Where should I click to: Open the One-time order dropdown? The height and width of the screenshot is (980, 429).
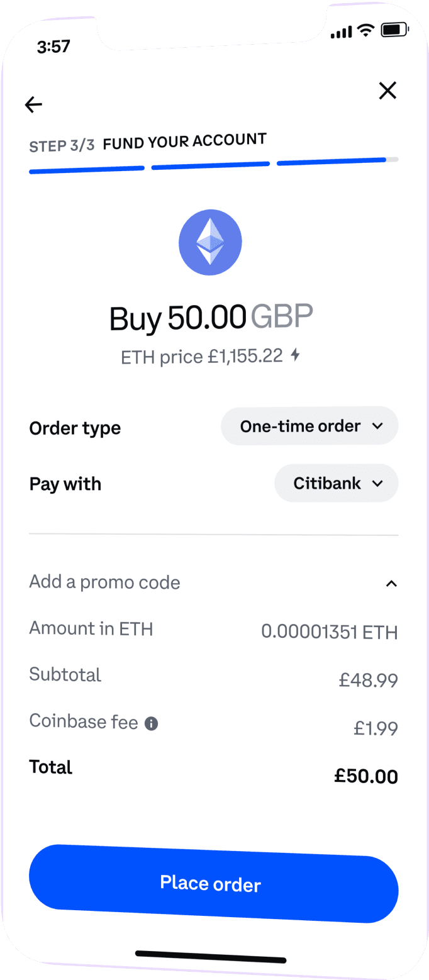click(x=309, y=426)
